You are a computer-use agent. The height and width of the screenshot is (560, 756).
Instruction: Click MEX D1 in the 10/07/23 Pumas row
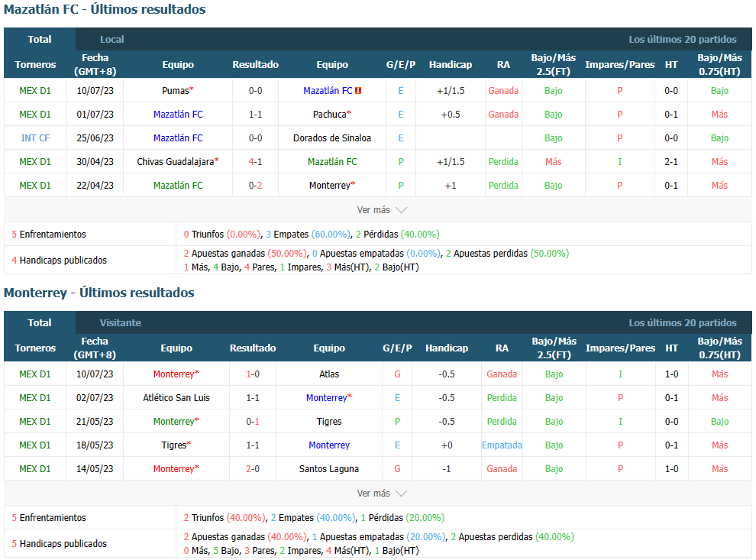pos(35,91)
